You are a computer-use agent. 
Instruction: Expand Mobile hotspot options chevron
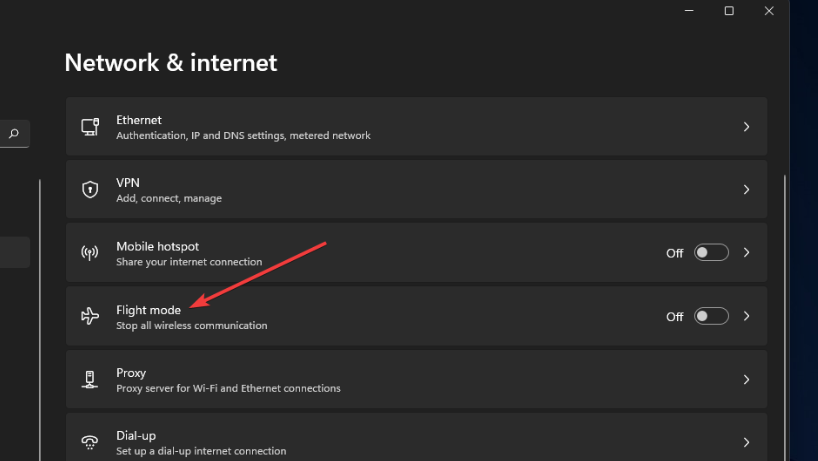[x=747, y=253]
